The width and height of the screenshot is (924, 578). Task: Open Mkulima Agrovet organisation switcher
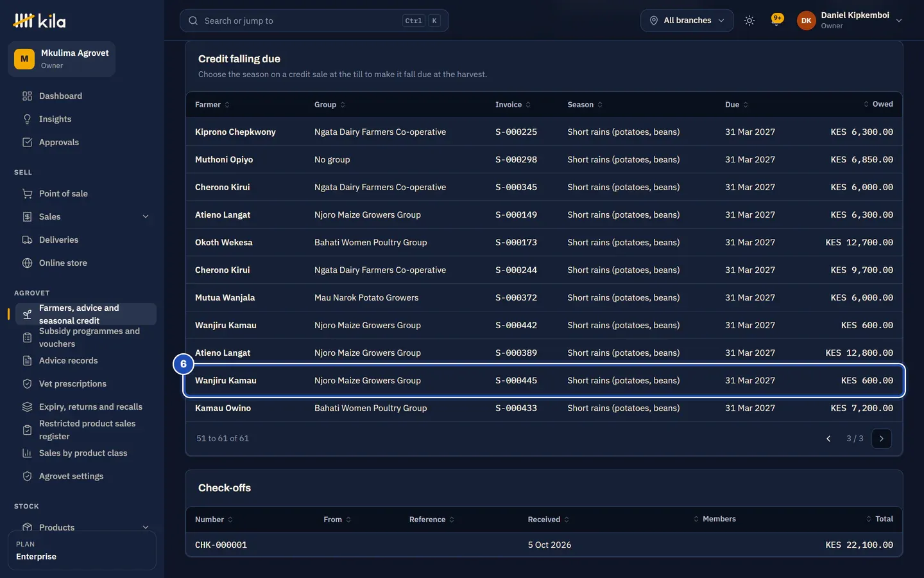62,59
